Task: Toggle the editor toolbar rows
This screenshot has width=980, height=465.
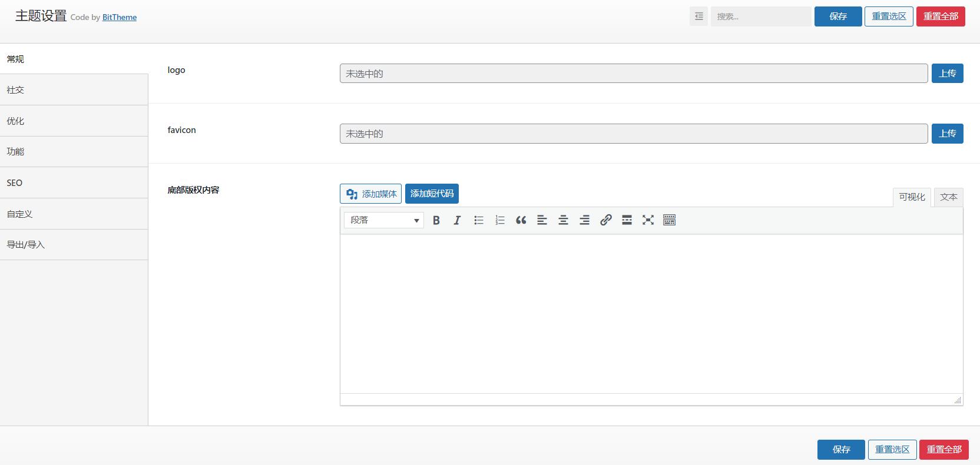Action: tap(669, 220)
